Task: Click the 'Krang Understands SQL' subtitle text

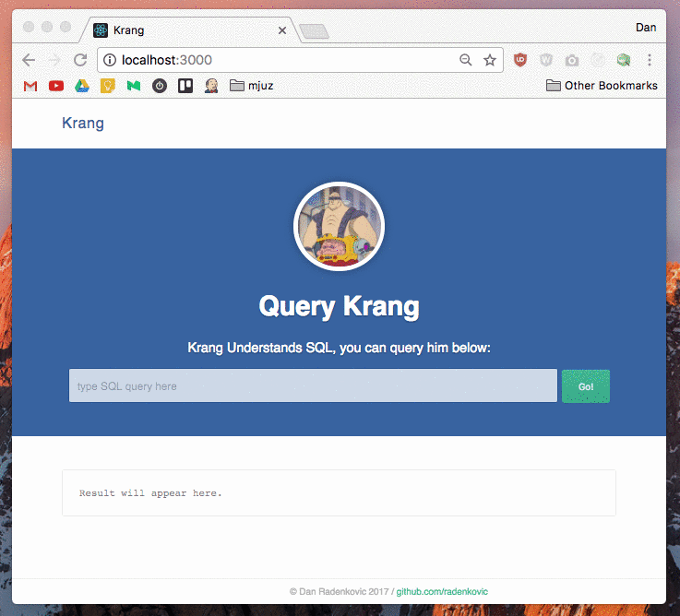Action: coord(340,348)
